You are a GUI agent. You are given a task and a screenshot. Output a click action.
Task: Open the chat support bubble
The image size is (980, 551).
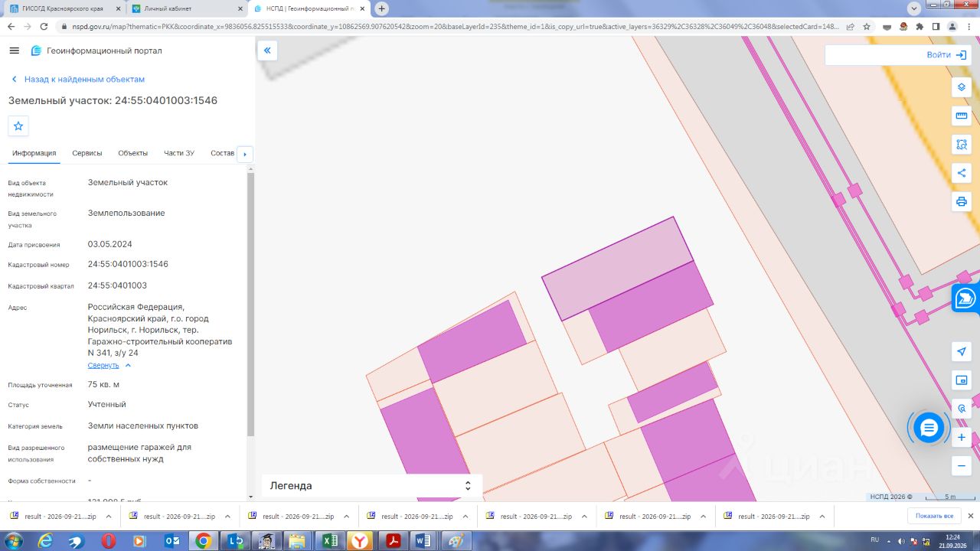click(x=929, y=428)
